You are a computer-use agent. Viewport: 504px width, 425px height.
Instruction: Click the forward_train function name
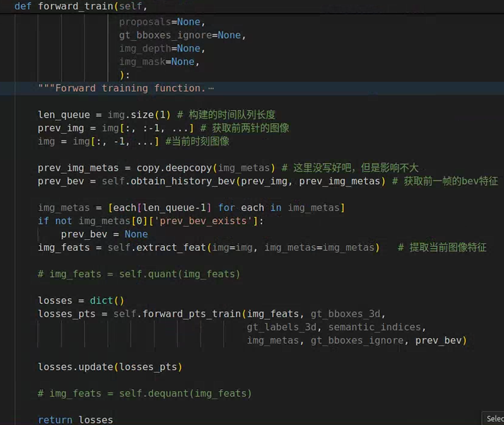pyautogui.click(x=75, y=6)
